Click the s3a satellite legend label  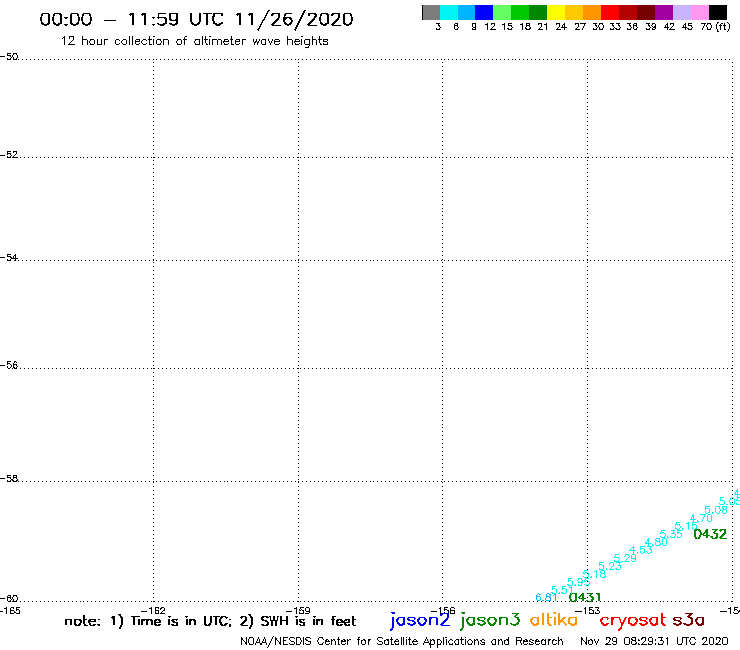coord(689,620)
